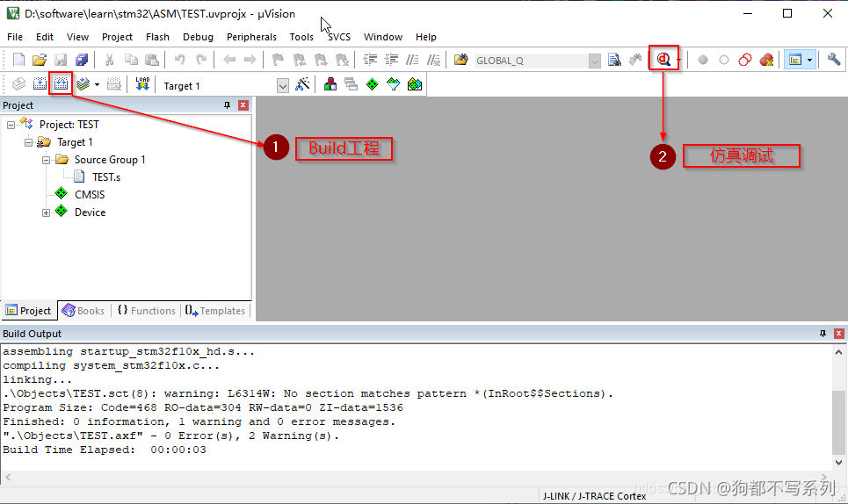Click the Incremental Find icon
This screenshot has height=504, width=848.
tap(635, 60)
